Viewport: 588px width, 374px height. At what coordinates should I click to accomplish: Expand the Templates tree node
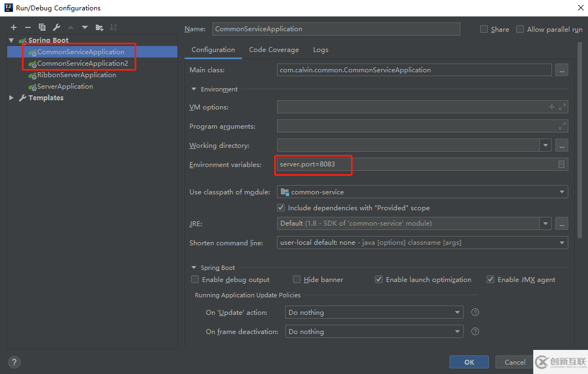[11, 98]
